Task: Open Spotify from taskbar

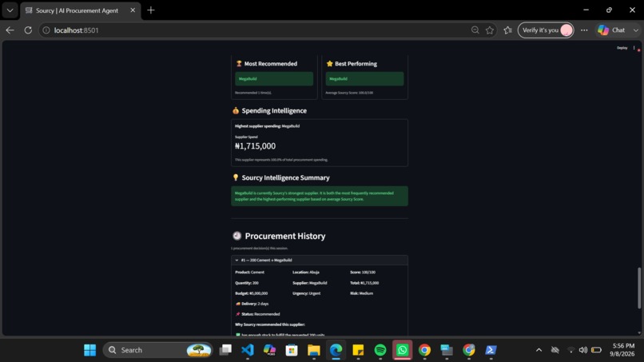Action: [x=380, y=350]
